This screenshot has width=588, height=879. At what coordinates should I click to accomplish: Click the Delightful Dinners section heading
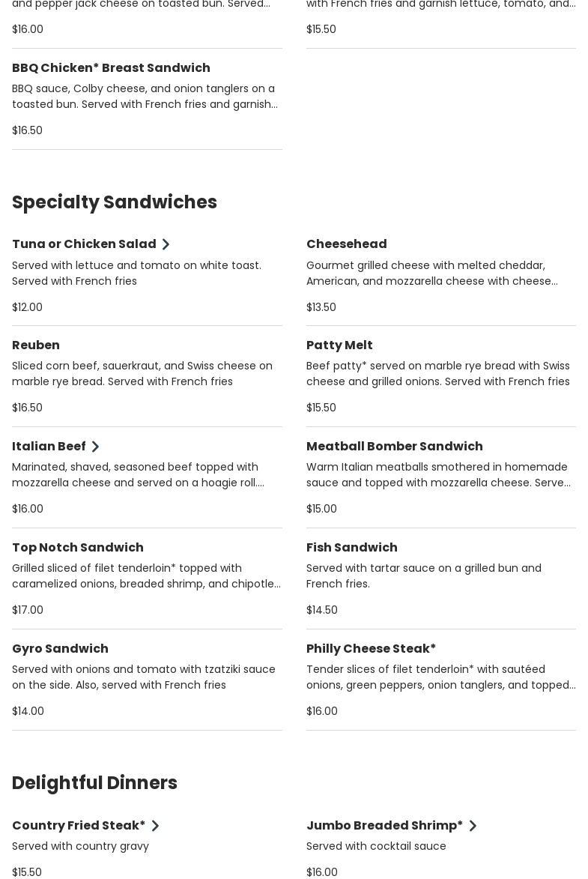click(94, 783)
